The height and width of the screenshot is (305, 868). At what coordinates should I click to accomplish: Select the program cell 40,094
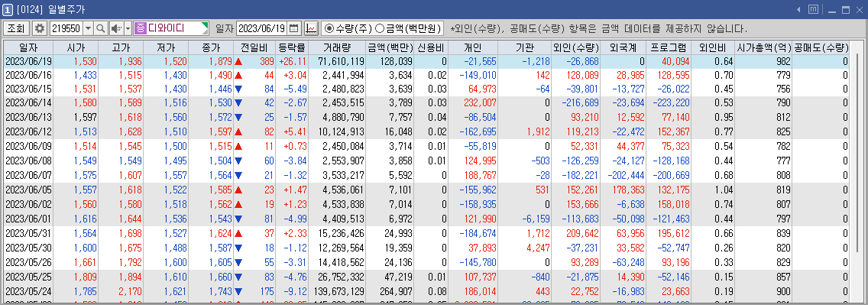click(669, 61)
